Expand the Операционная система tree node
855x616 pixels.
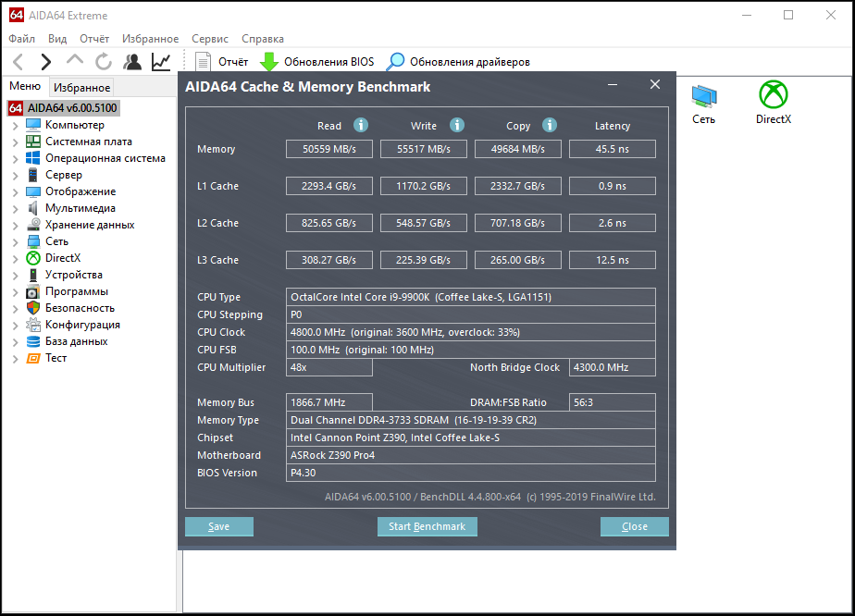tap(15, 159)
